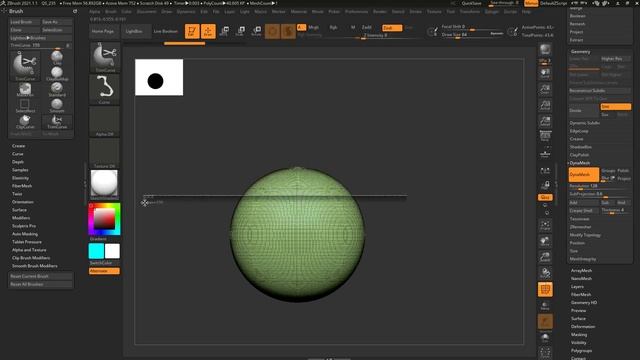Open the material sphere selector
640x360 pixels.
click(104, 184)
